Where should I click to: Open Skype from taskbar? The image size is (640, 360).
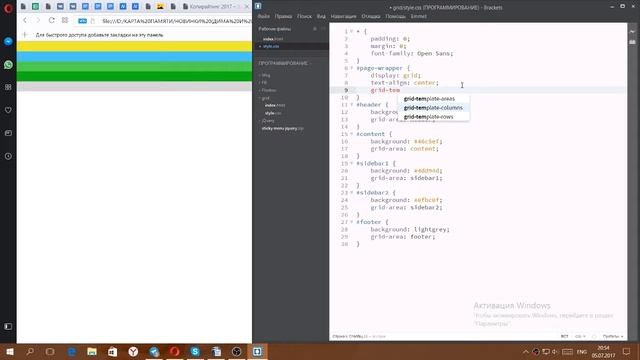(195, 351)
